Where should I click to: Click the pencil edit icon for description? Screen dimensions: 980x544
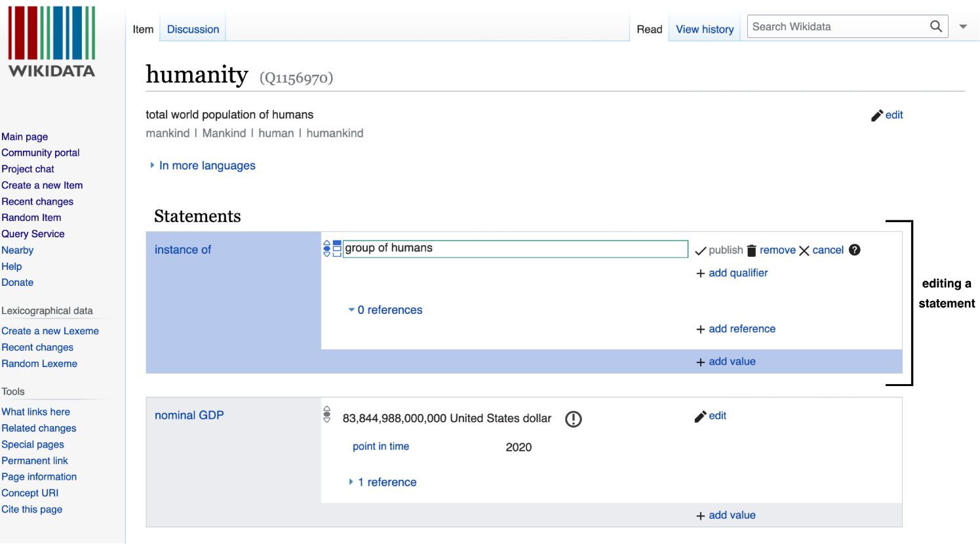coord(877,115)
